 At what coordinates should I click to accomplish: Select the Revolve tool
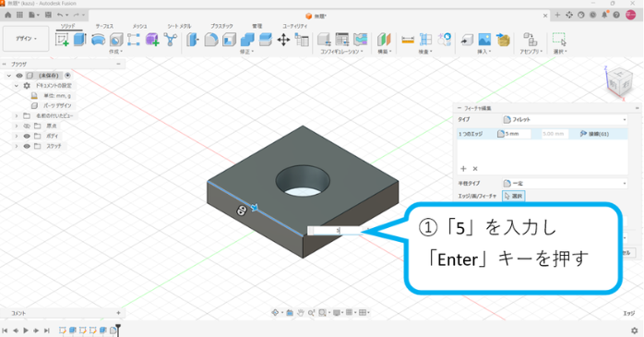pyautogui.click(x=98, y=40)
